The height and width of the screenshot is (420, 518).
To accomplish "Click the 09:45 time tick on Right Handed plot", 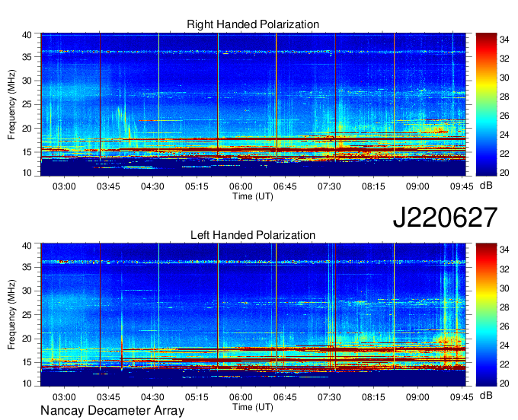I will click(x=462, y=186).
